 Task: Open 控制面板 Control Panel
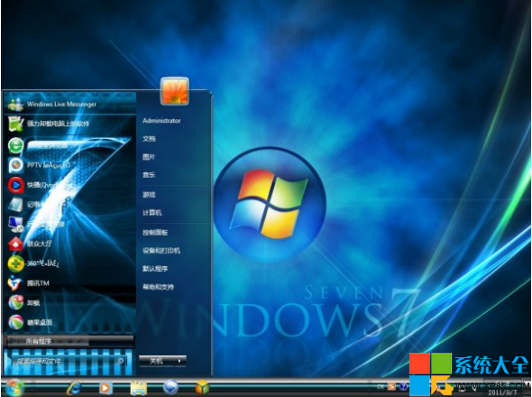coord(155,233)
